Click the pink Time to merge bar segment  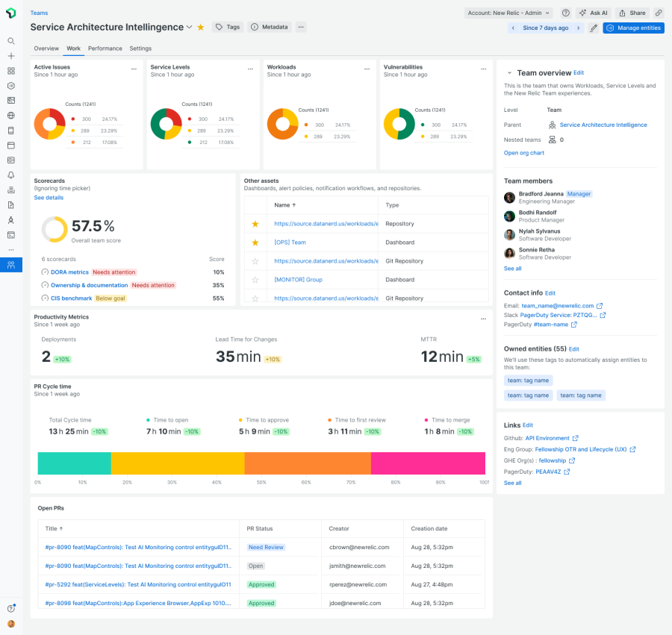pos(428,463)
